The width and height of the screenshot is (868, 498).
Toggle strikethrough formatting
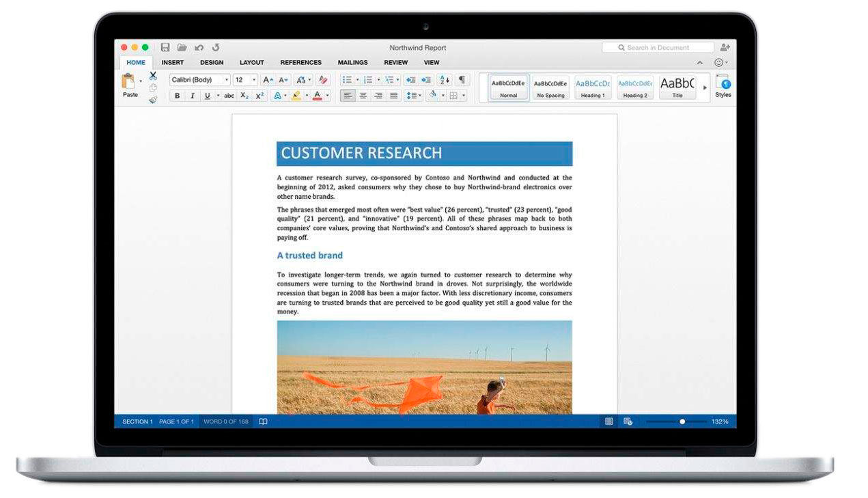click(229, 96)
